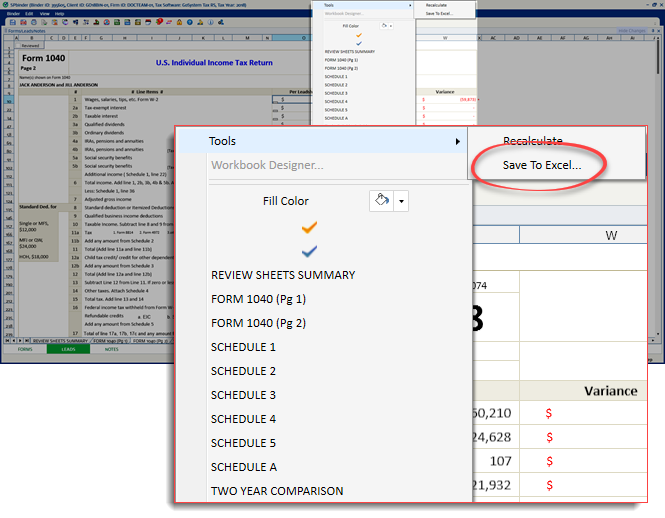Select Recalculate in the Tools submenu
Viewport: 665px width, 518px height.
click(532, 142)
